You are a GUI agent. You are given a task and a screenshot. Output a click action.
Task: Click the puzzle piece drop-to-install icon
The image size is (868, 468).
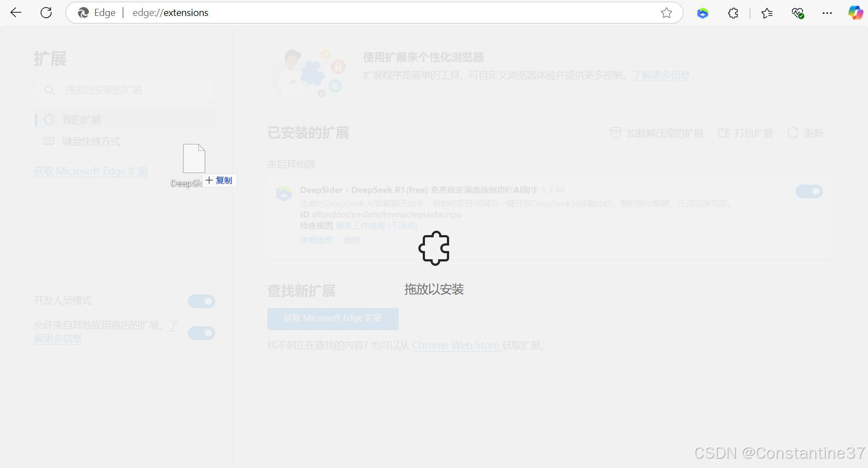(x=434, y=248)
